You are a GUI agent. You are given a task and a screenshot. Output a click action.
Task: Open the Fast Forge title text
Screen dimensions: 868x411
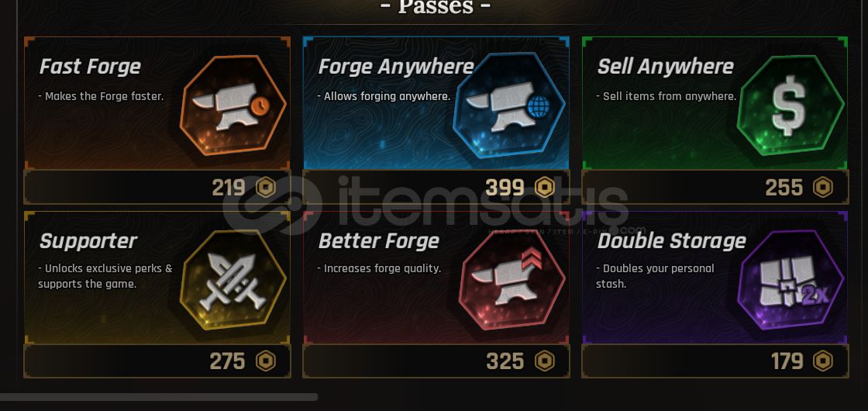click(90, 67)
